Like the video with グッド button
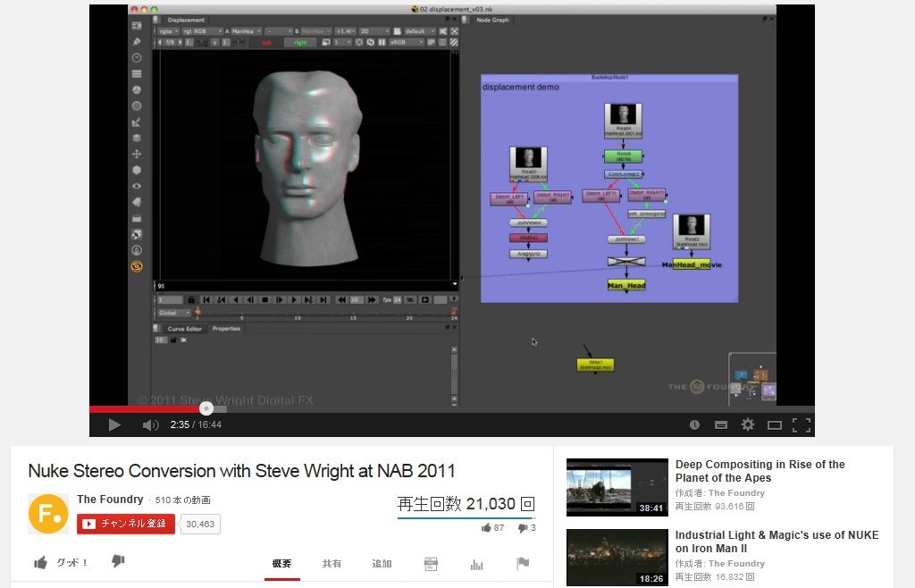 point(62,562)
